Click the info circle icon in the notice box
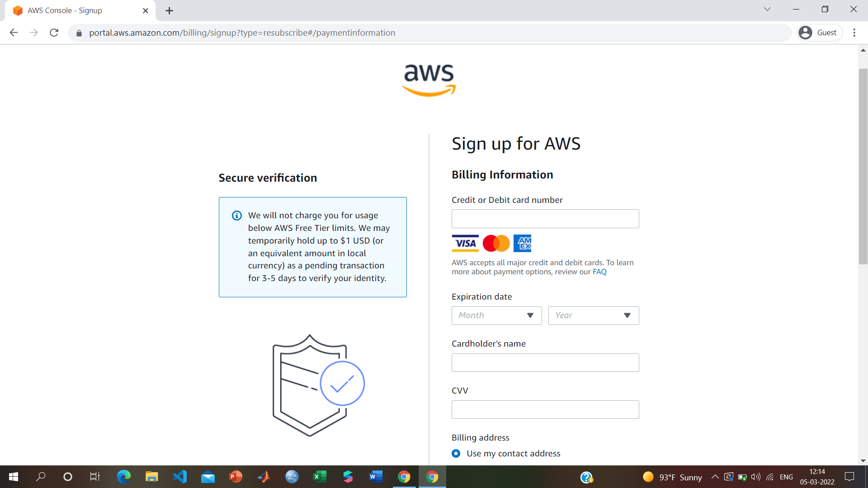 pos(236,215)
